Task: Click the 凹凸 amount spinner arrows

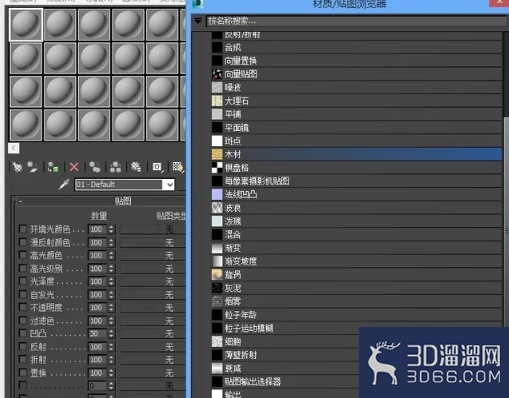Action: click(111, 334)
